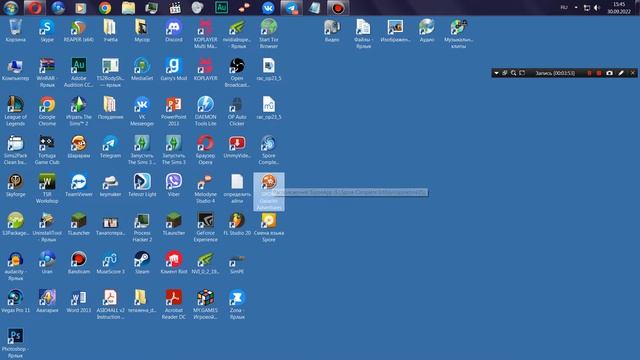Image resolution: width=640 pixels, height=360 pixels.
Task: Expand the recorder toolbar dropdown arrow
Action: tap(496, 73)
